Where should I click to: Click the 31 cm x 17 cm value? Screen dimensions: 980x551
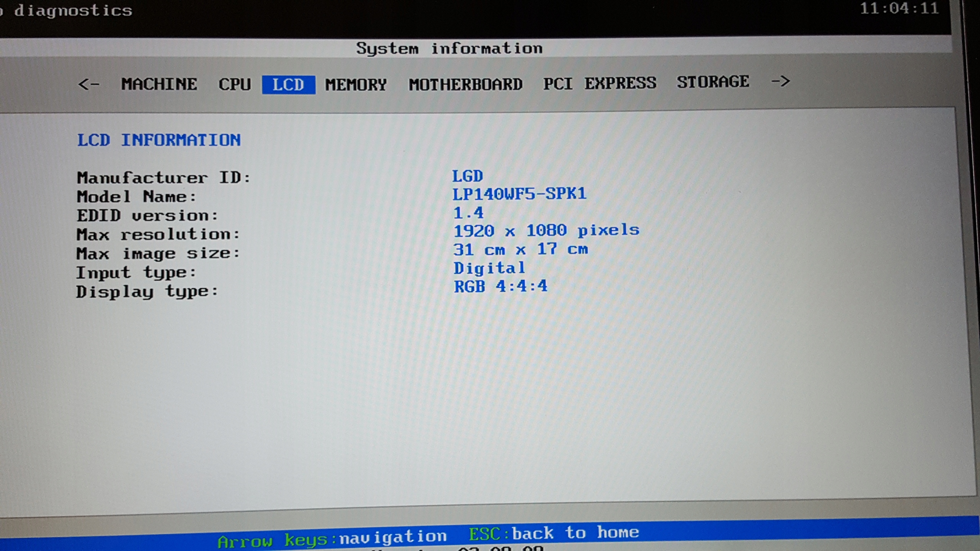521,249
